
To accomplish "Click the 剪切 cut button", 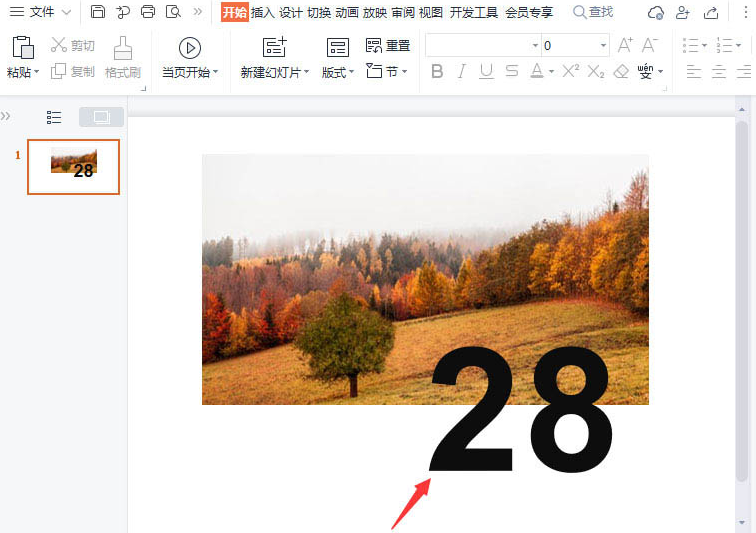I will [x=73, y=45].
